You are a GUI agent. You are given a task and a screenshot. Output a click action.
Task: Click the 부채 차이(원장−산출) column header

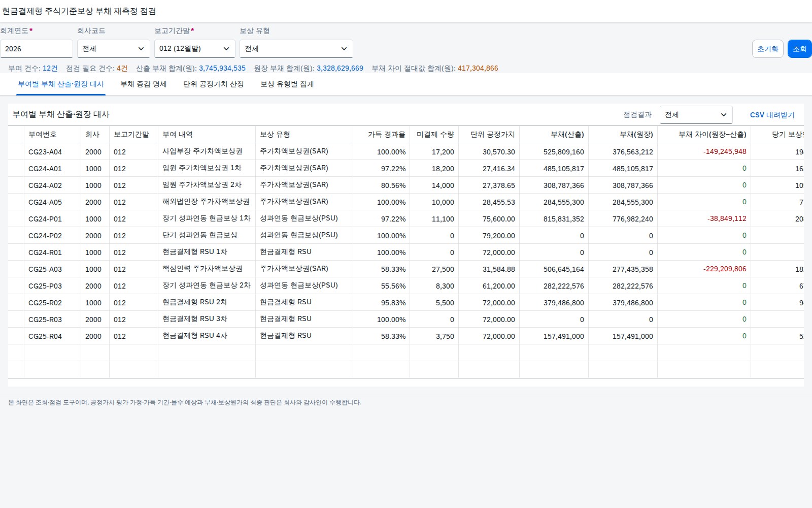pyautogui.click(x=704, y=135)
